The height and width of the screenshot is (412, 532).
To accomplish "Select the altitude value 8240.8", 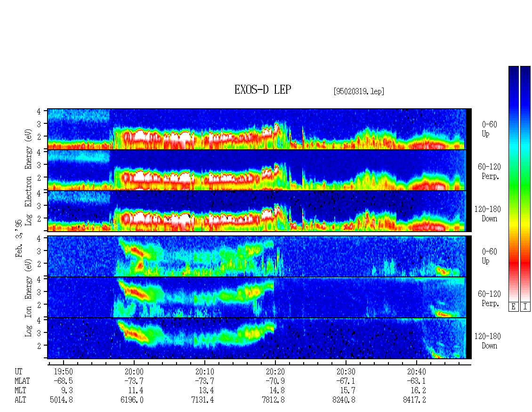I will [x=344, y=400].
